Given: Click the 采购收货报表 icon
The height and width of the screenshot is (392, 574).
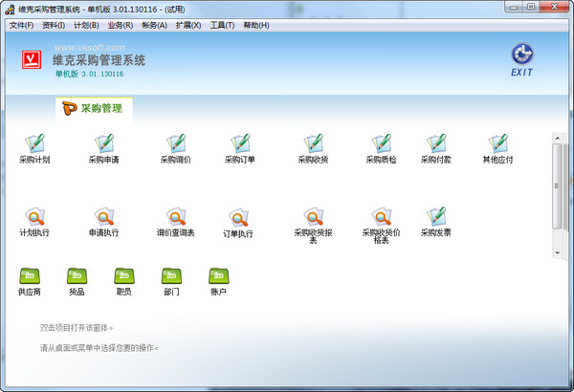Looking at the screenshot, I should (x=313, y=225).
